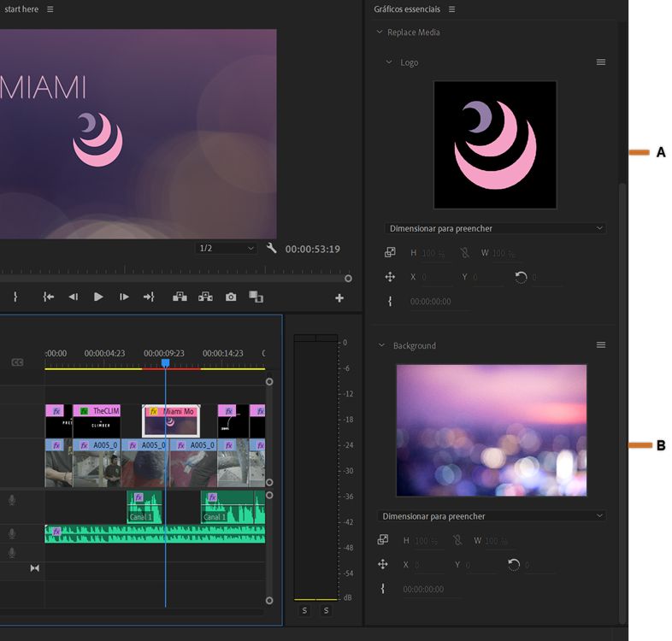Image resolution: width=672 pixels, height=641 pixels.
Task: Click the Lift button in monitor
Action: tap(180, 297)
